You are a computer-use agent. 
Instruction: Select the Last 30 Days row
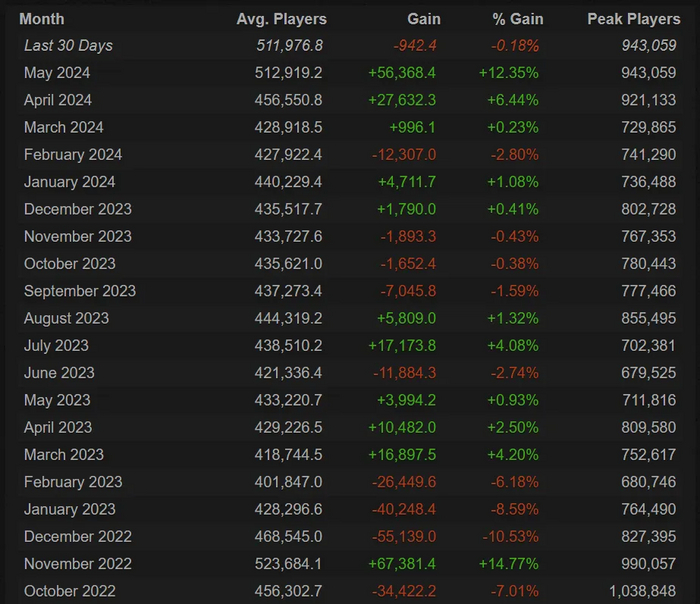[x=68, y=45]
